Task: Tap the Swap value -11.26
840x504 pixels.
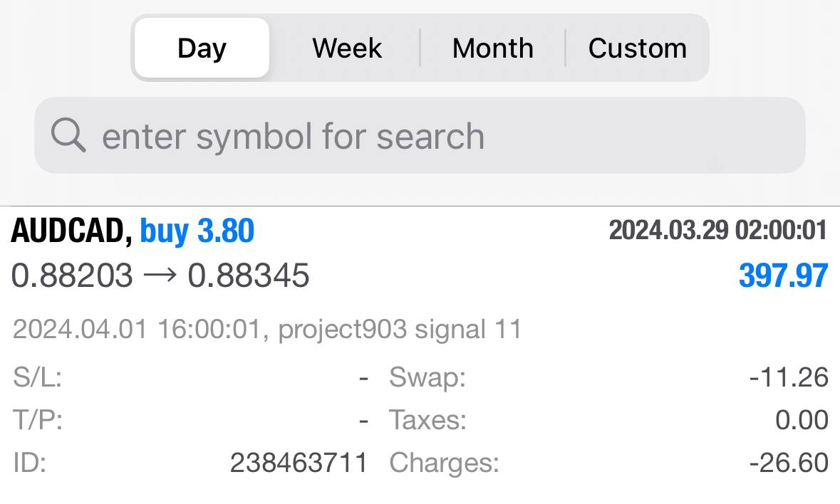Action: pyautogui.click(x=789, y=377)
